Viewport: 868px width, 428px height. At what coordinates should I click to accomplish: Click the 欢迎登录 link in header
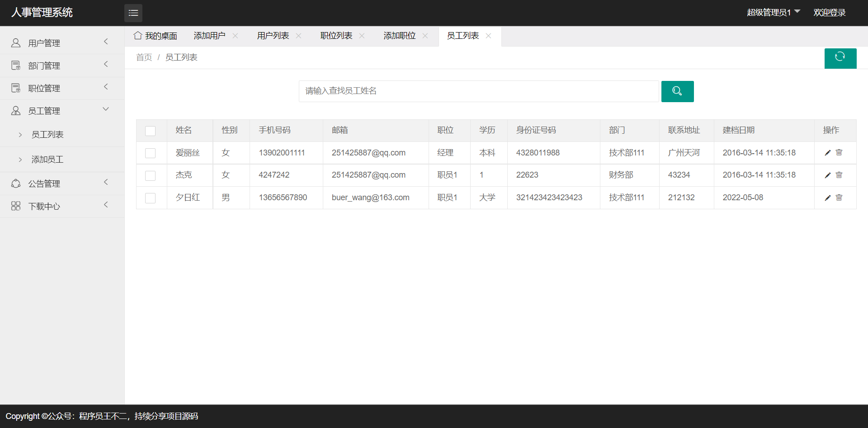point(830,13)
